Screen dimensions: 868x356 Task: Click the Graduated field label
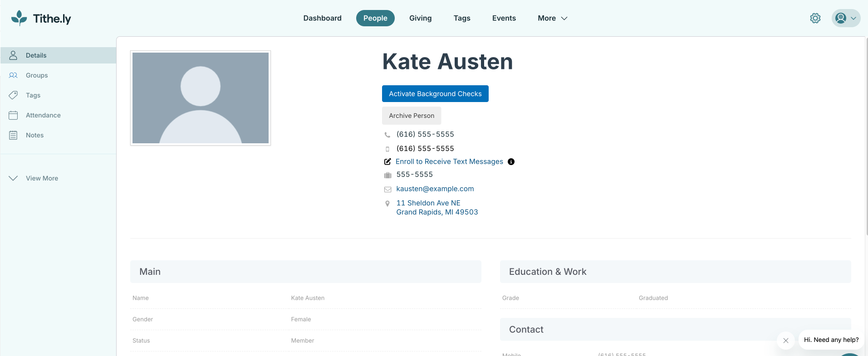click(x=653, y=298)
